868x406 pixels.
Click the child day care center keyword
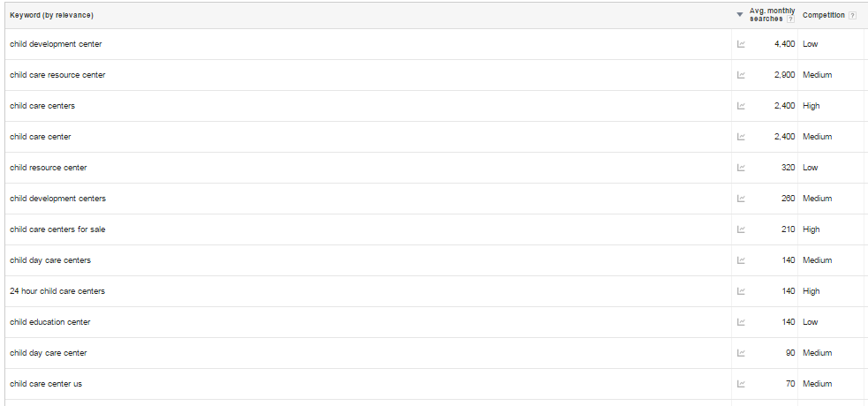coord(49,353)
